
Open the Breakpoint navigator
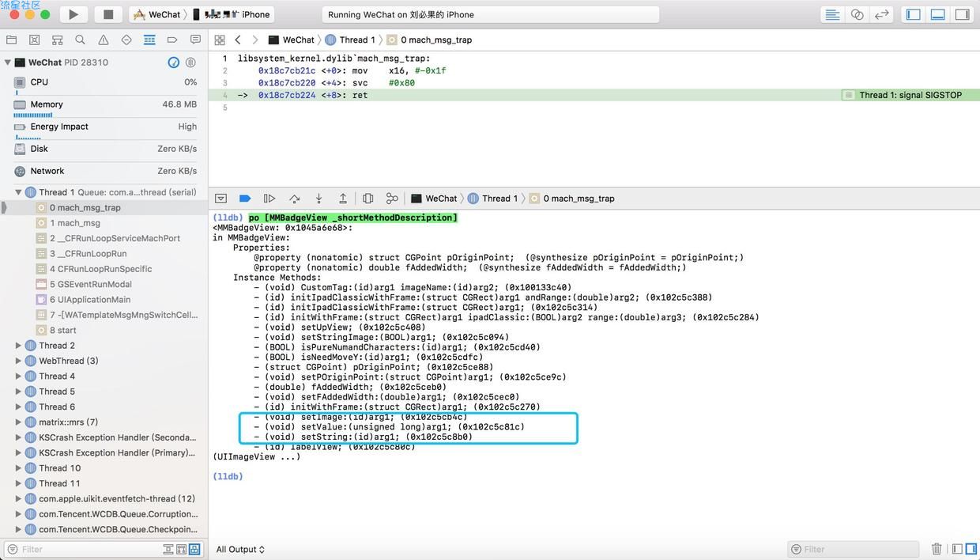pyautogui.click(x=172, y=40)
